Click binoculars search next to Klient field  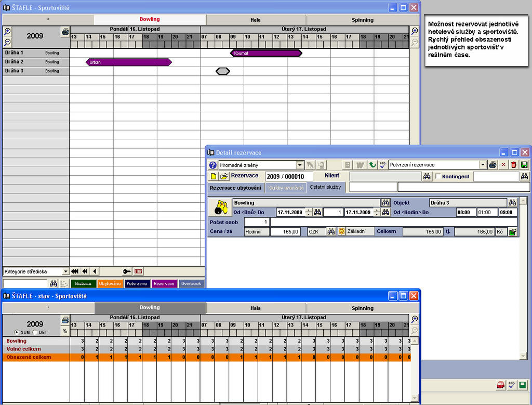[x=427, y=177]
